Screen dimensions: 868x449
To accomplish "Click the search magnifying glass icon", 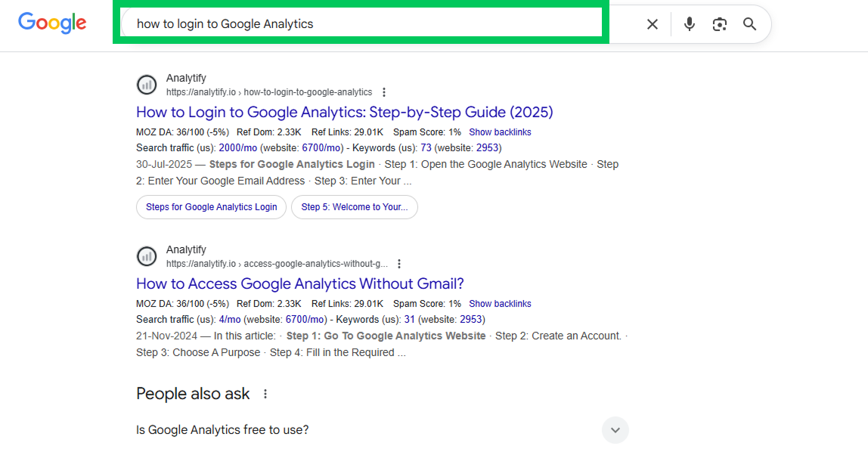I will (749, 23).
